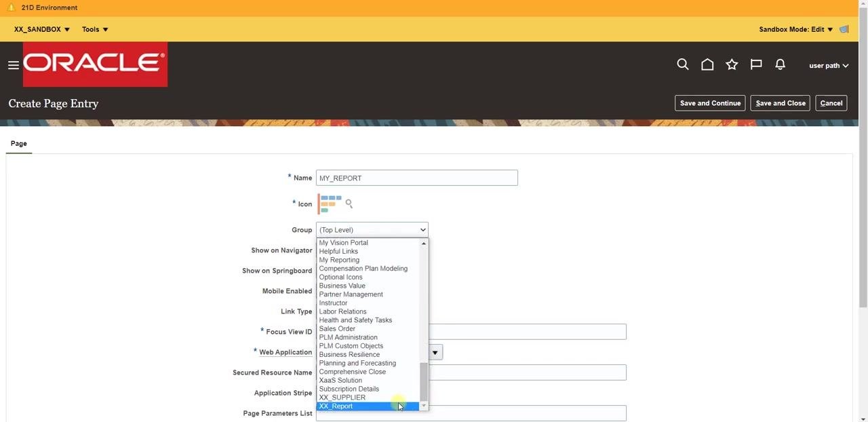The height and width of the screenshot is (422, 868).
Task: Choose PLM Administration option
Action: tap(368, 337)
